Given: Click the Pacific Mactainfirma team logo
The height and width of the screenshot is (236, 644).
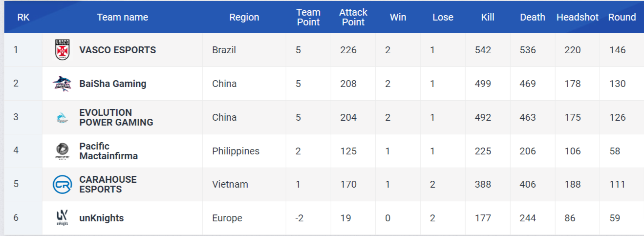Looking at the screenshot, I should pos(62,150).
